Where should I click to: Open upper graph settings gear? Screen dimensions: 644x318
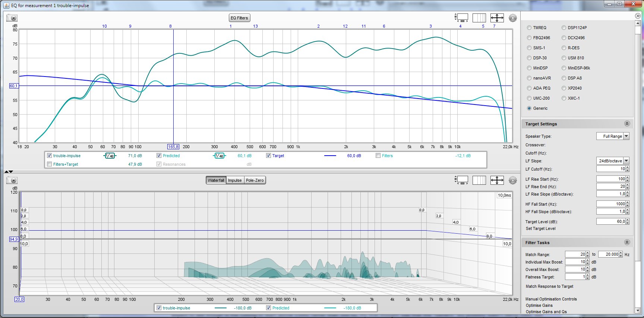[513, 18]
